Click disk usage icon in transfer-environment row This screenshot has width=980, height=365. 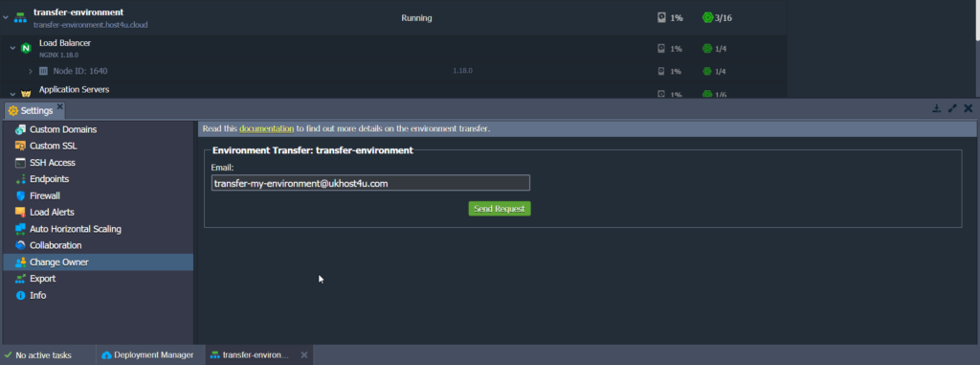coord(662,17)
